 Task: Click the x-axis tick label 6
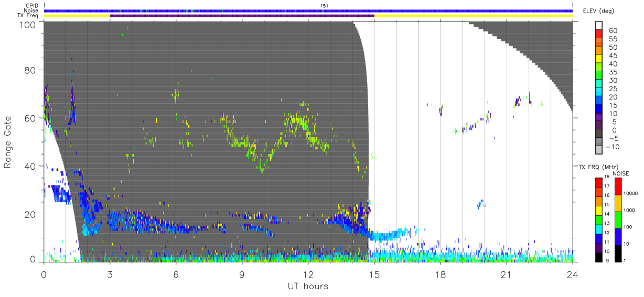click(176, 274)
